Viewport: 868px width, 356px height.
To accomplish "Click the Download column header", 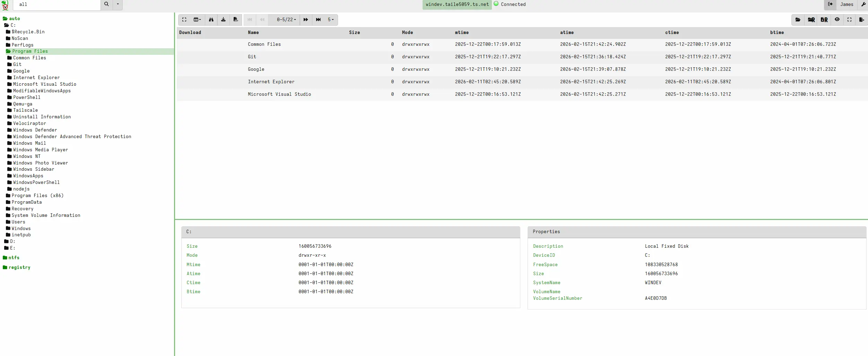I will [190, 33].
